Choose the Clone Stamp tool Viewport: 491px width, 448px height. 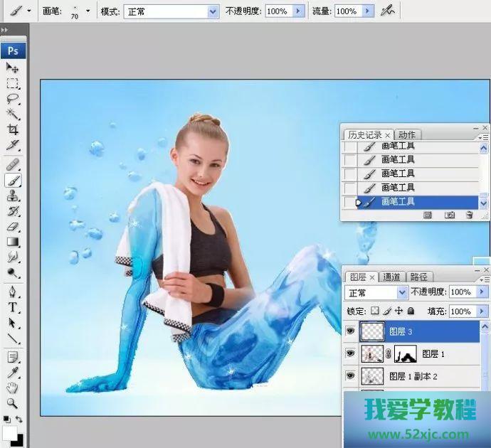(x=12, y=196)
